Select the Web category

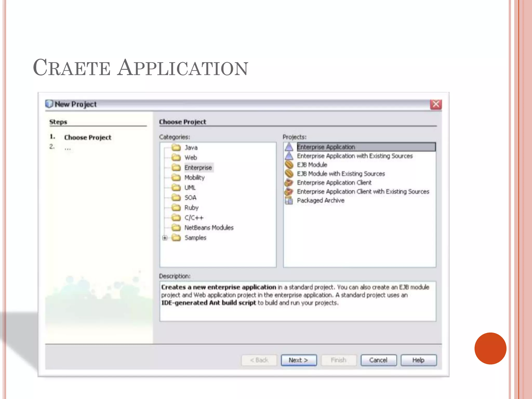point(191,157)
